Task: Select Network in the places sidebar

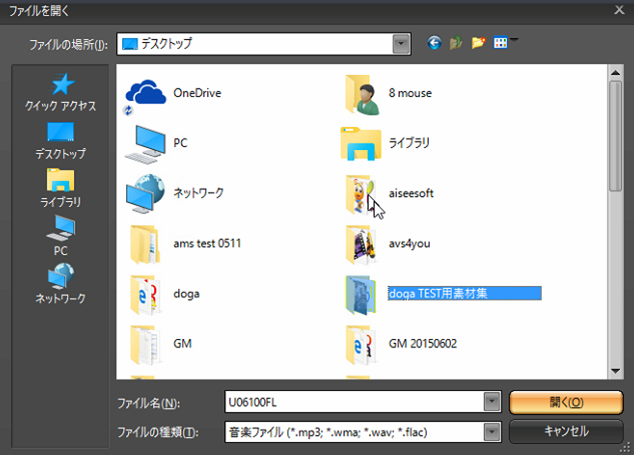Action: (x=61, y=283)
